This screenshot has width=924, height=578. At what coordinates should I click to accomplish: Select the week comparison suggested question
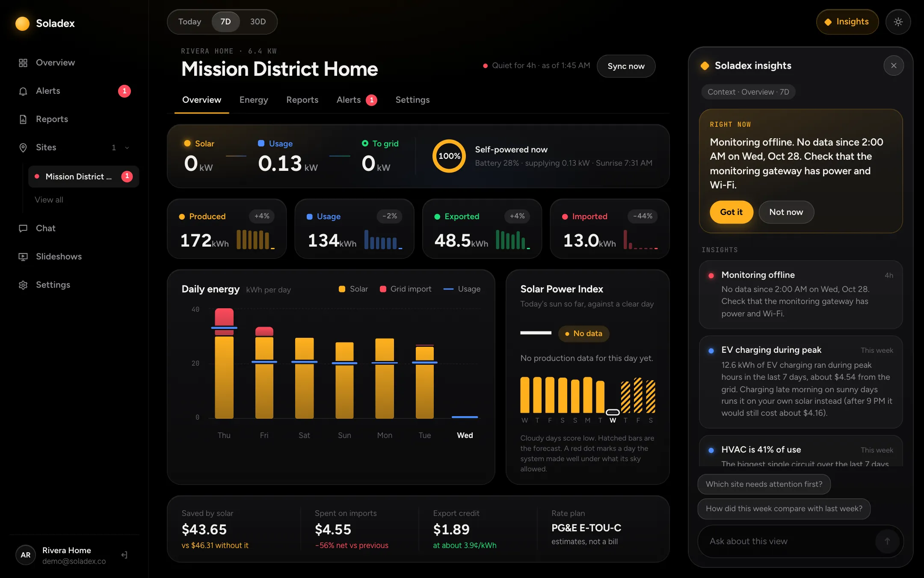click(784, 509)
